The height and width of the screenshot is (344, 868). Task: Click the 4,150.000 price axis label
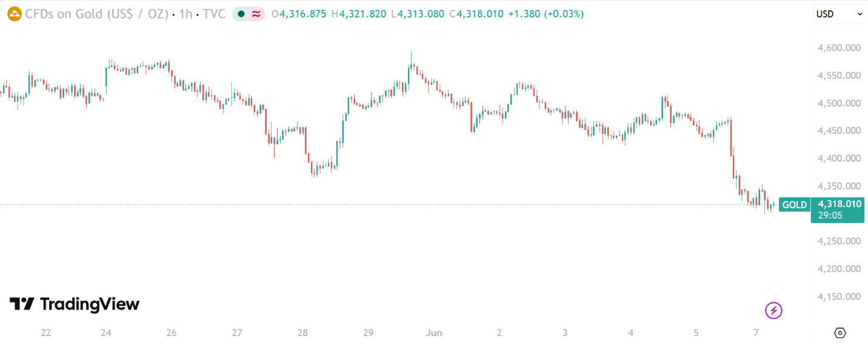tap(840, 297)
